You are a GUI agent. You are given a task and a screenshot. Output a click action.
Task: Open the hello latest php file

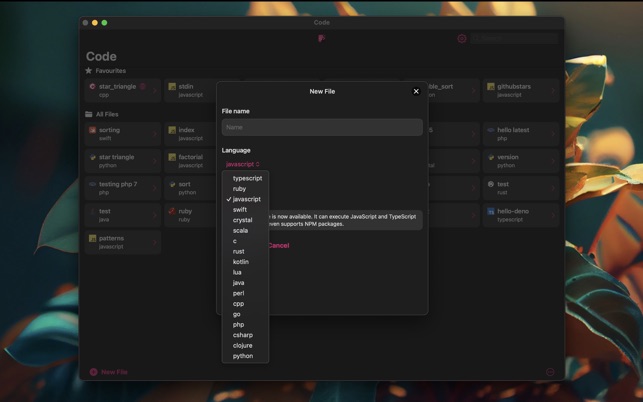[521, 134]
